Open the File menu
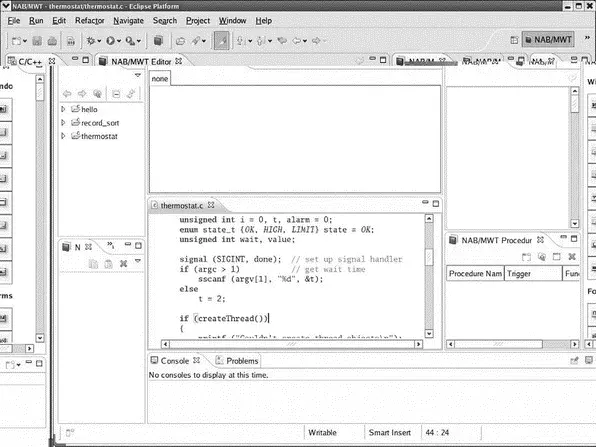This screenshot has width=596, height=447. 14,21
